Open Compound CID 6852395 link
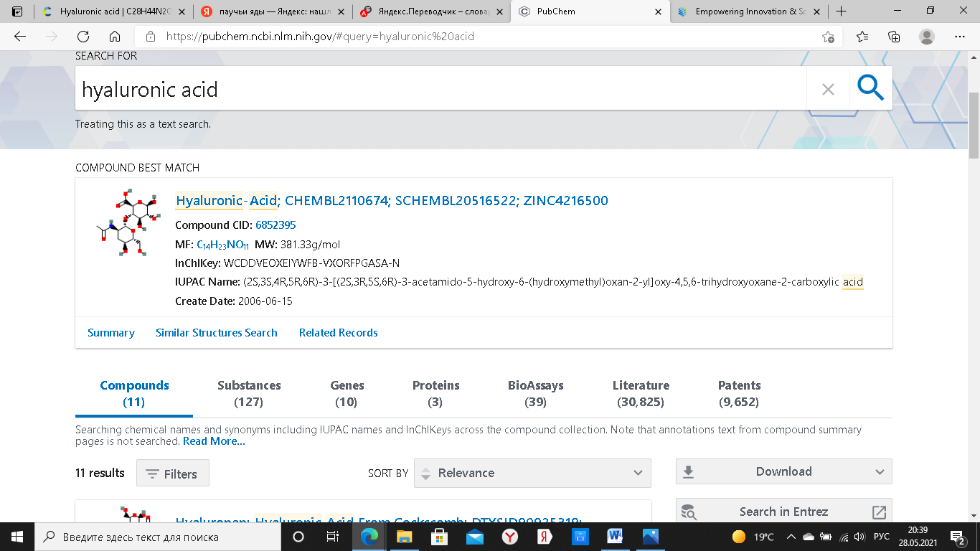Viewport: 980px width, 551px height. coord(275,225)
